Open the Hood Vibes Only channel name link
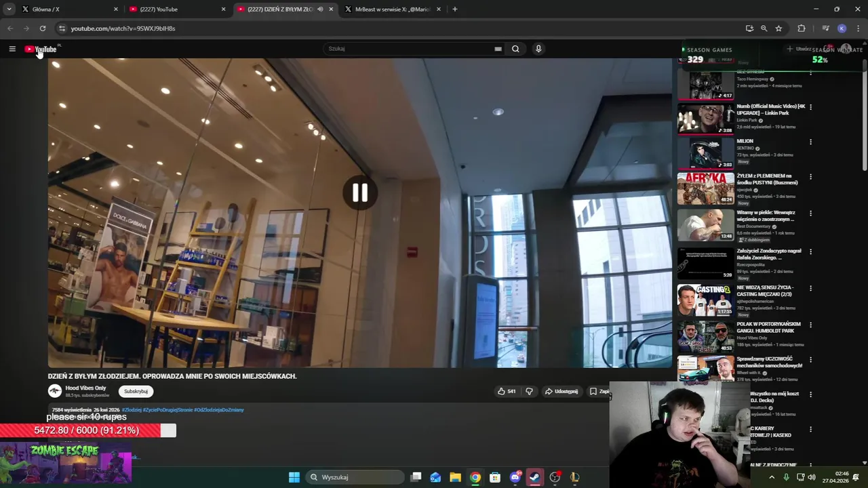Screen dimensions: 868x488 point(85,388)
